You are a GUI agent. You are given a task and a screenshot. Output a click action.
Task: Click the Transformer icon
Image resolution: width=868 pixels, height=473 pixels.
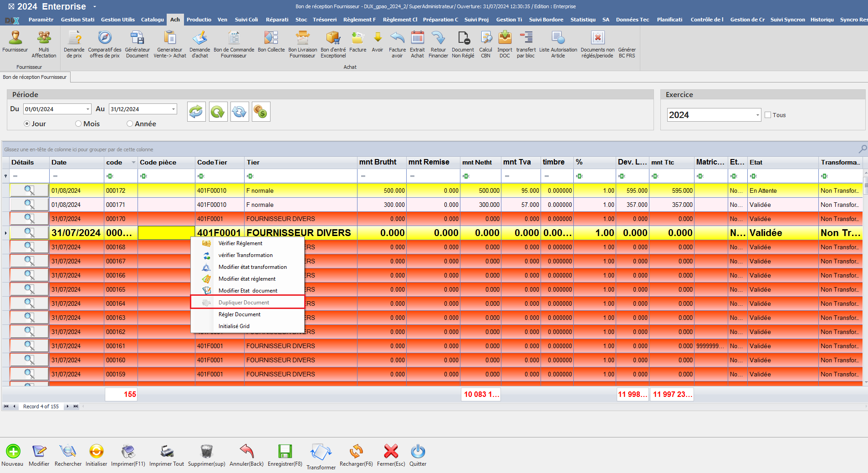tap(321, 457)
